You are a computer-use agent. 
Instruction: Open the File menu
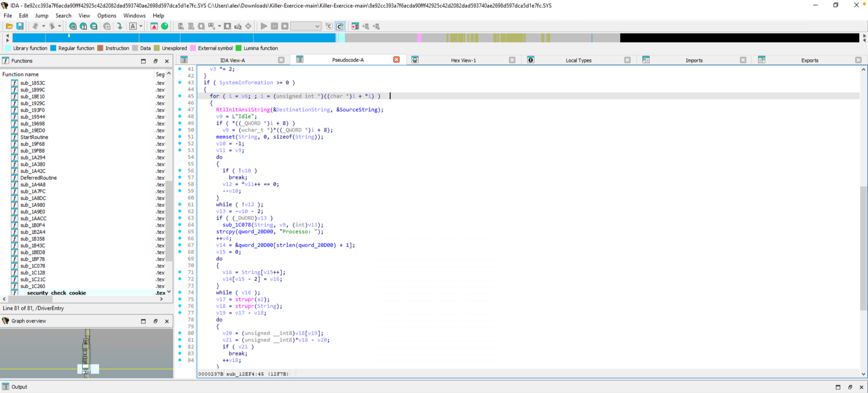pos(8,15)
